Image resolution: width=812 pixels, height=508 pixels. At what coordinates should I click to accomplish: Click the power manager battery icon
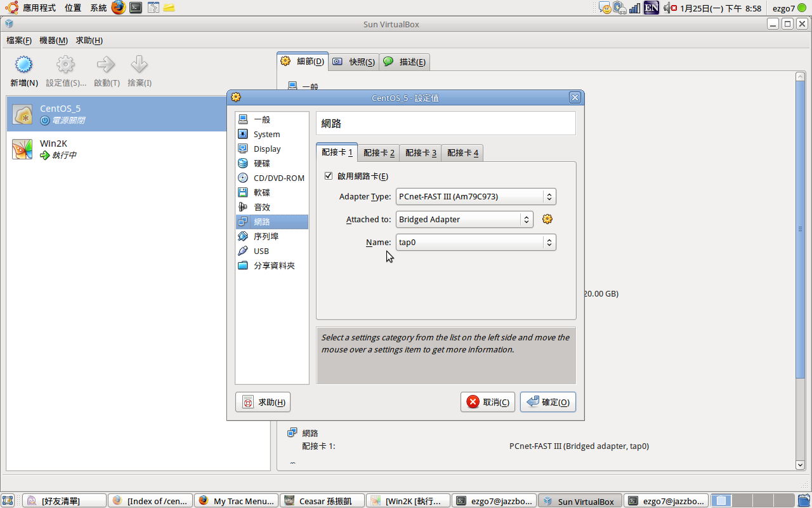(x=620, y=8)
